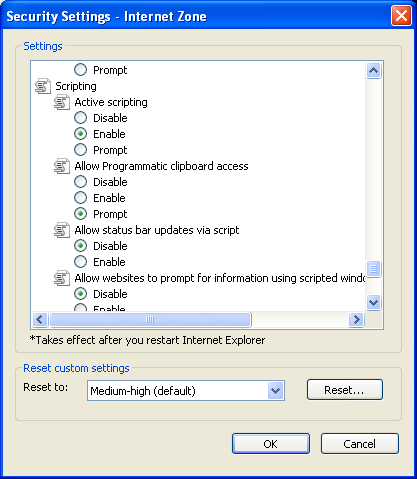
Task: Click the vertical scrollbar up arrow
Action: click(373, 70)
